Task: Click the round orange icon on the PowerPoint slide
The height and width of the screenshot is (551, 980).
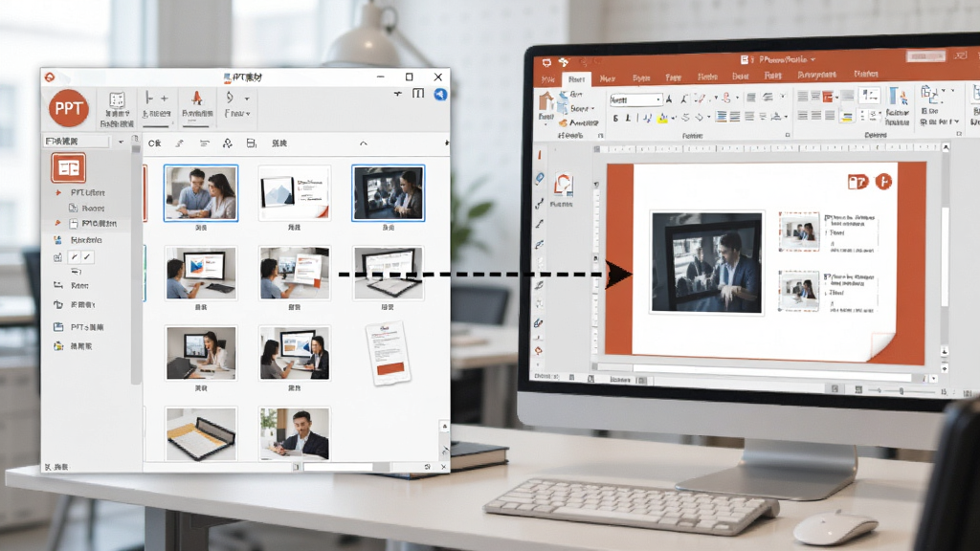Action: tap(883, 182)
